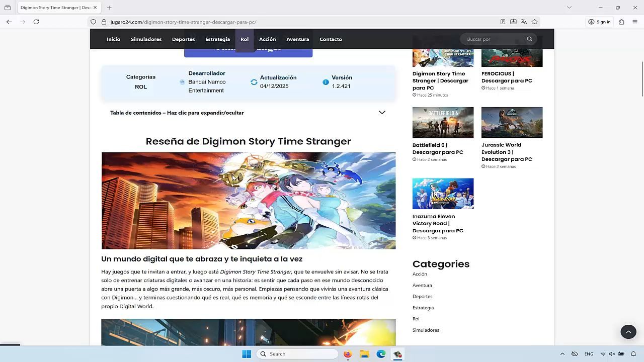Show hidden icons in the system tray

pos(562,354)
